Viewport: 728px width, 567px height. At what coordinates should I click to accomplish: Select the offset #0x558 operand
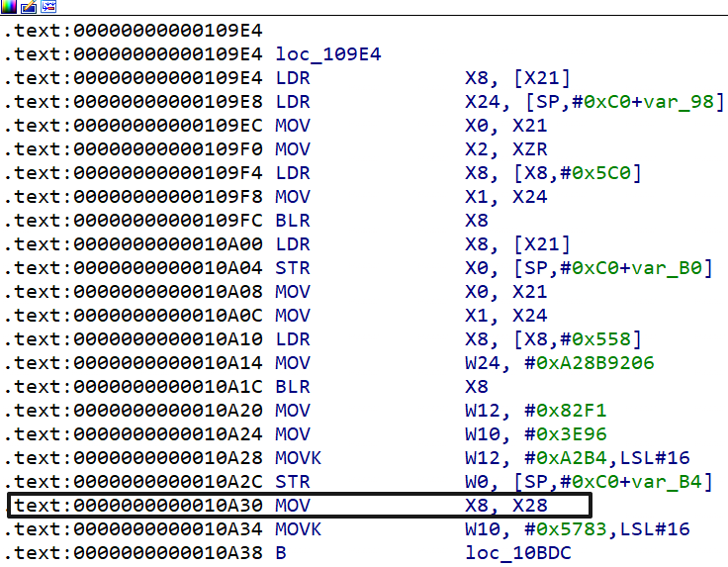[595, 339]
